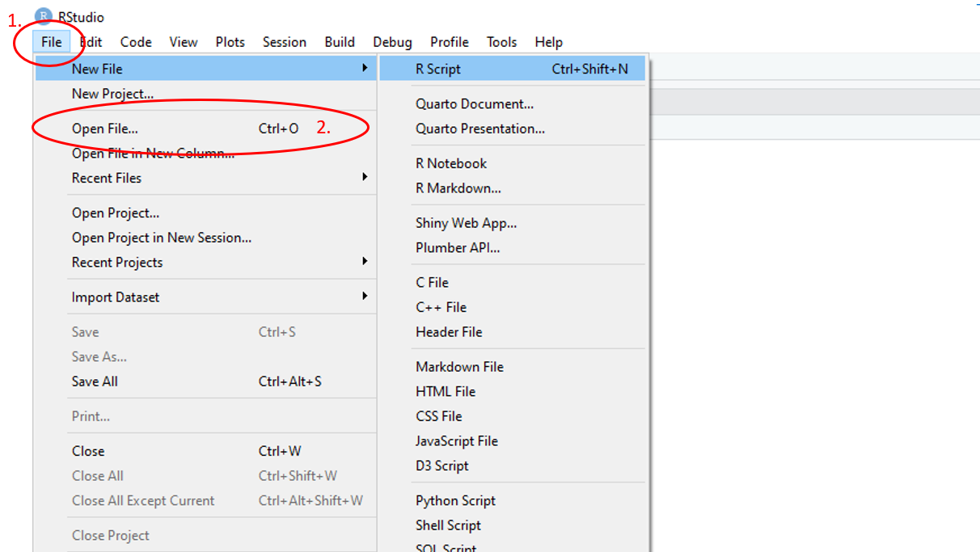Image resolution: width=980 pixels, height=552 pixels.
Task: Click the Close All entry
Action: 205,476
